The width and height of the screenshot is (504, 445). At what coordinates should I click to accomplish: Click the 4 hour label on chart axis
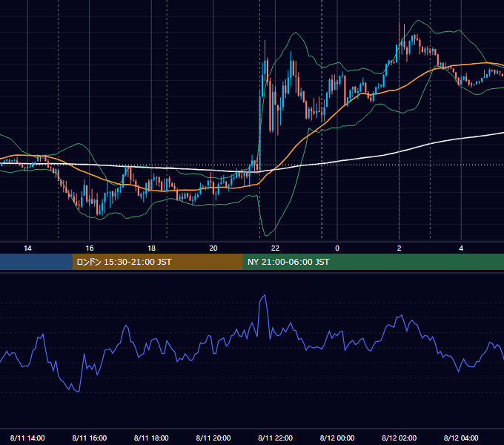tap(461, 248)
